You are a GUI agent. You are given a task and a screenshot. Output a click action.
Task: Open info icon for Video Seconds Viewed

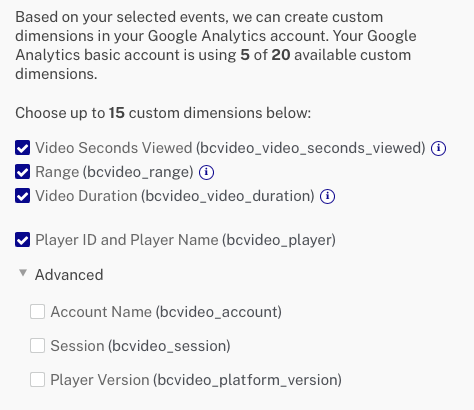tap(438, 148)
